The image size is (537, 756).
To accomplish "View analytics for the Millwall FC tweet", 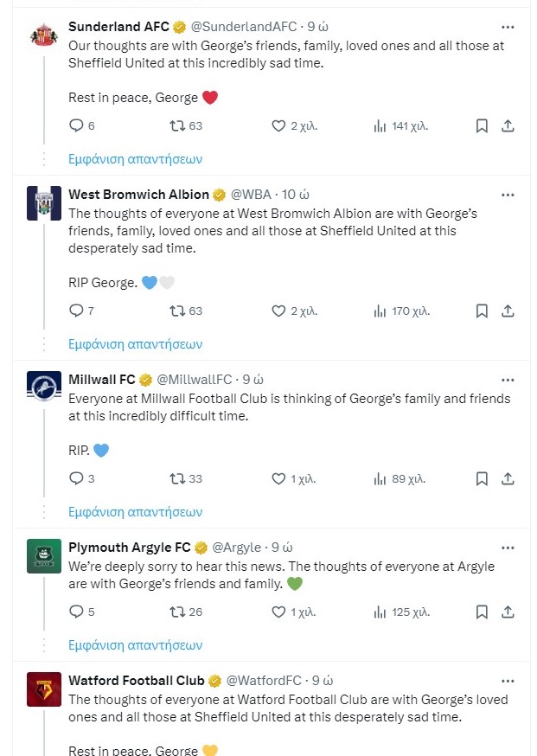I will click(x=400, y=478).
